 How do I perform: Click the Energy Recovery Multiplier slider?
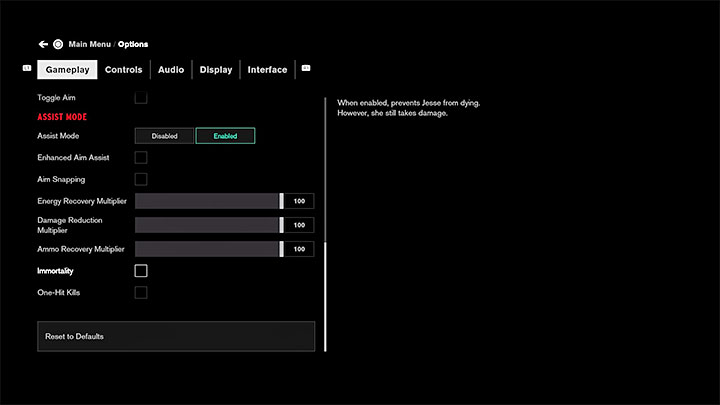click(208, 201)
